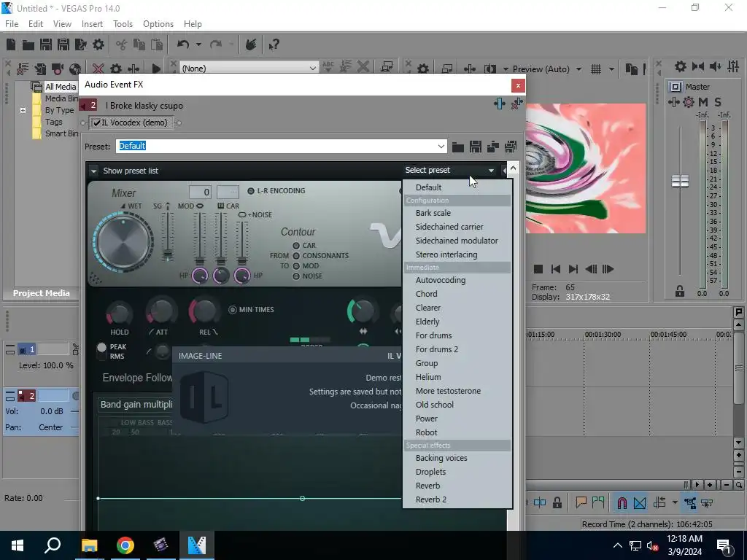Click the HOLD knob in Envelope Follower

(x=119, y=314)
